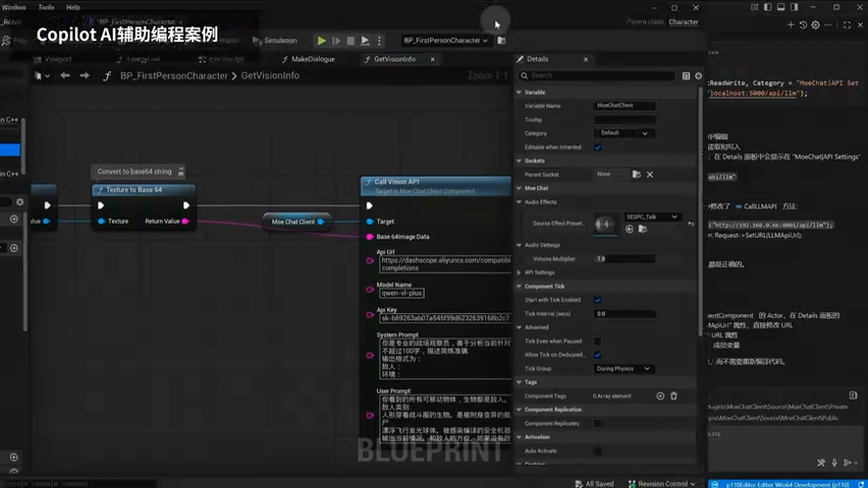868x488 pixels.
Task: Switch to the MakeDialogue tab
Action: point(313,59)
